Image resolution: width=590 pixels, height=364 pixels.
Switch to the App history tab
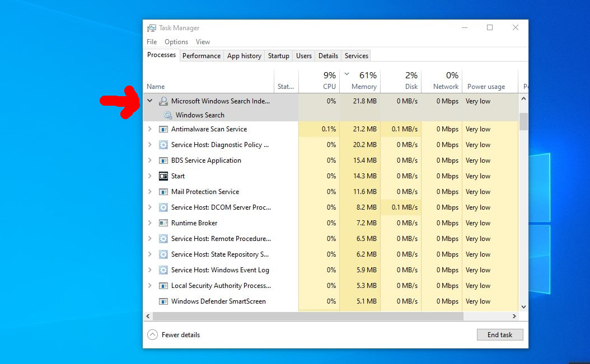coord(244,56)
